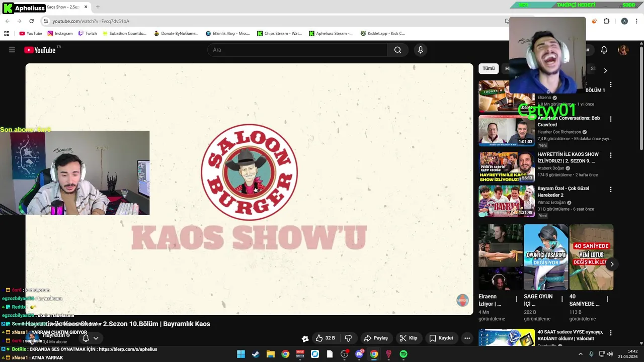This screenshot has height=362, width=644.
Task: Open options for Elraenn İzliyor short
Action: click(516, 299)
